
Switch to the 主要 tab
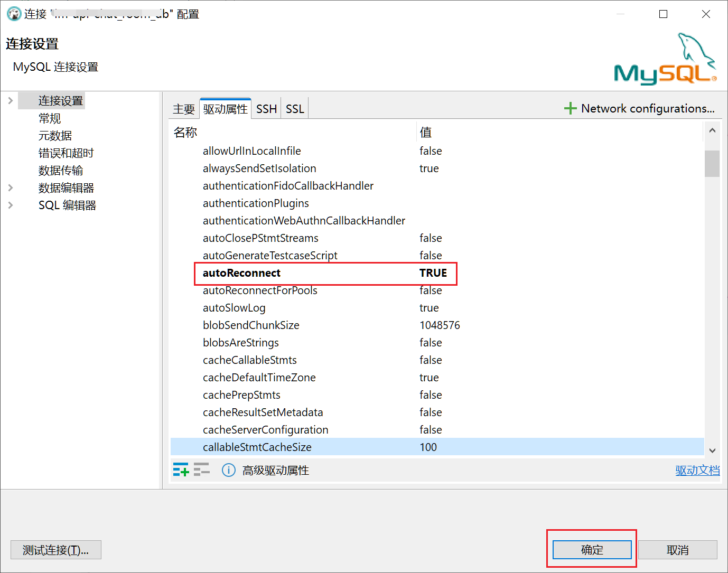click(x=184, y=109)
